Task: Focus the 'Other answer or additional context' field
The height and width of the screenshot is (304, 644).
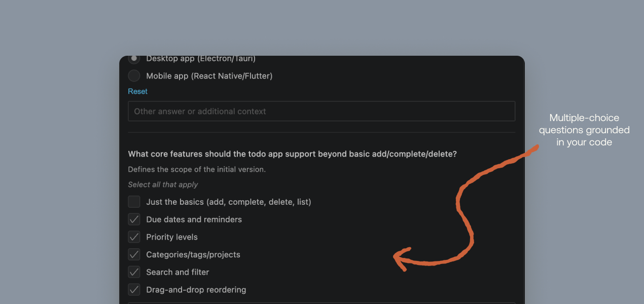Action: [321, 111]
